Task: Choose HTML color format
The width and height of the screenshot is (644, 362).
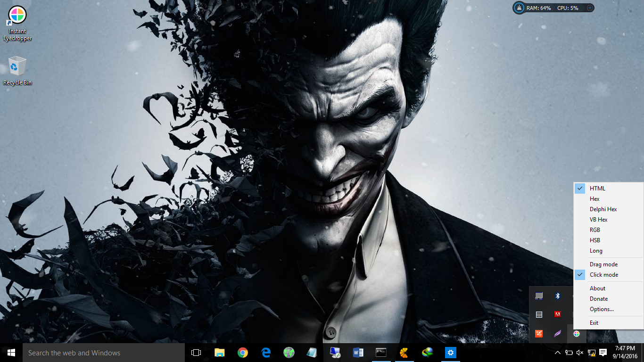Action: 608,189
